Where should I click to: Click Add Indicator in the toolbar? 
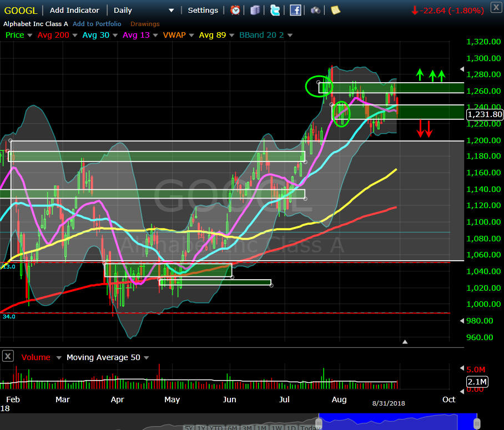tap(74, 10)
